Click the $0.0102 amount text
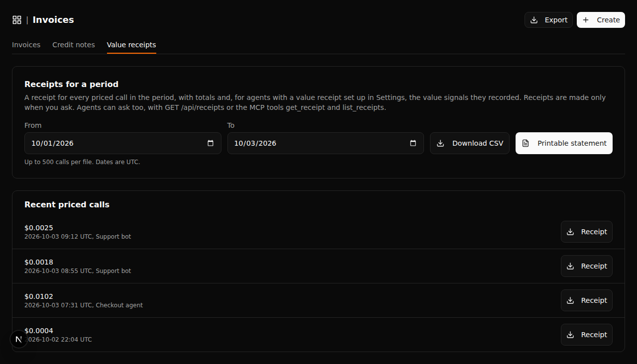 pos(39,296)
